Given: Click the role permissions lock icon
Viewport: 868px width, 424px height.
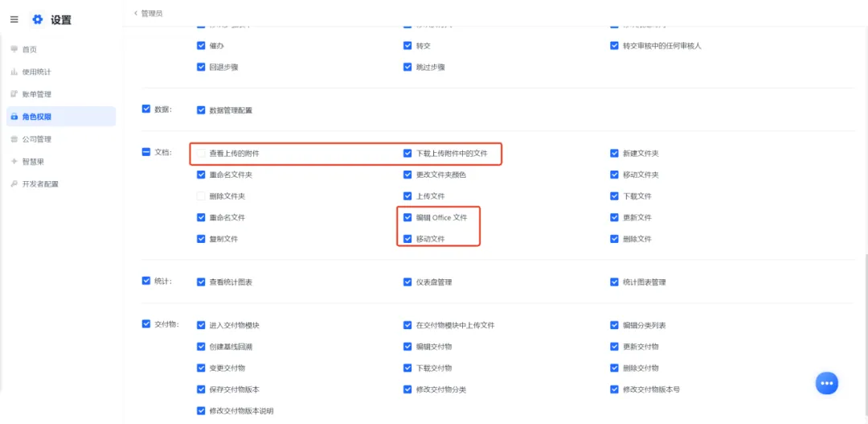Looking at the screenshot, I should (x=14, y=117).
